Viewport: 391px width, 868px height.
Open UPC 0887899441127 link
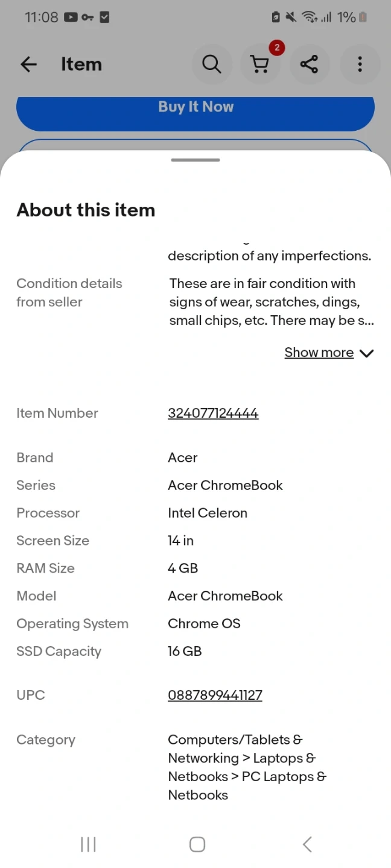(215, 695)
